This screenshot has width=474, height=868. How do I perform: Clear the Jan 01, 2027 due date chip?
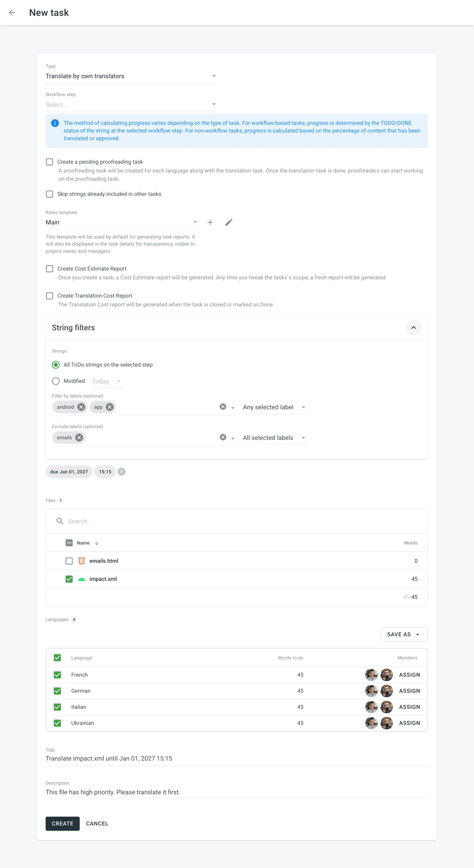coord(122,472)
